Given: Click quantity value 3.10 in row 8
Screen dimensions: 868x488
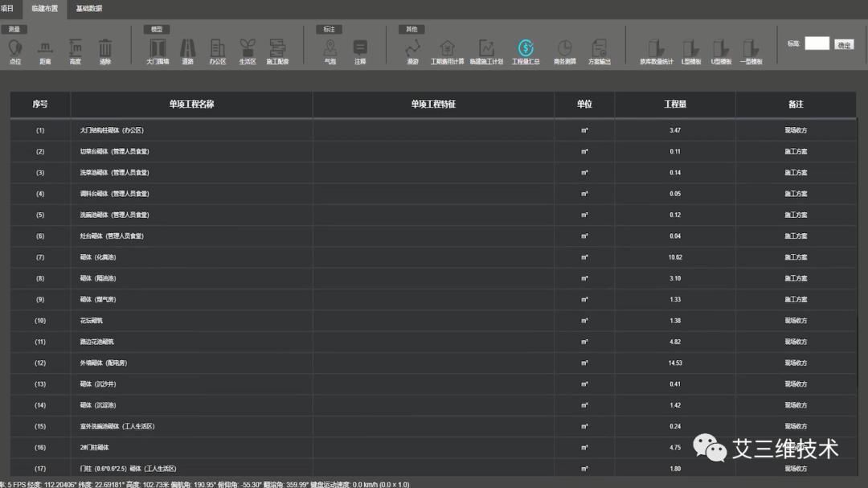Looking at the screenshot, I should pyautogui.click(x=675, y=278).
